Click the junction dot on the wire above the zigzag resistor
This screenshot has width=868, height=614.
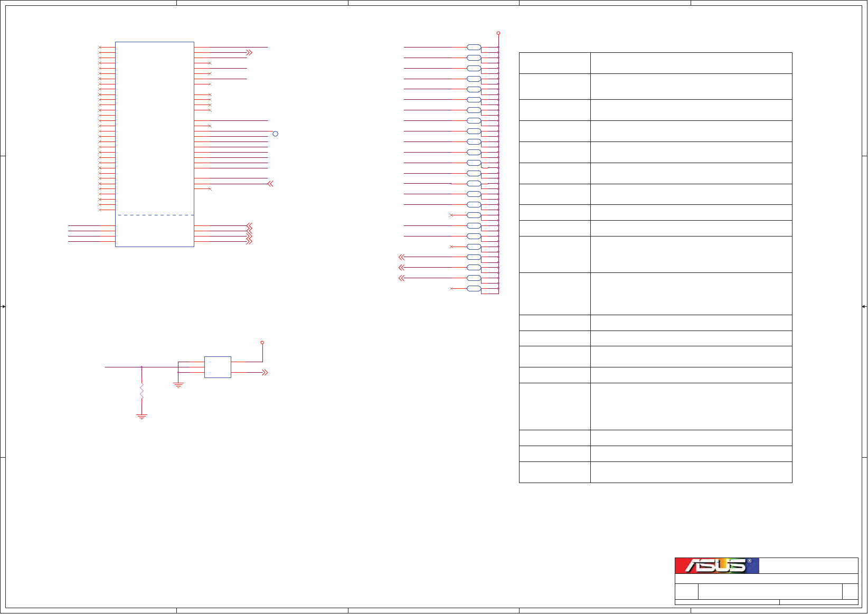click(141, 367)
